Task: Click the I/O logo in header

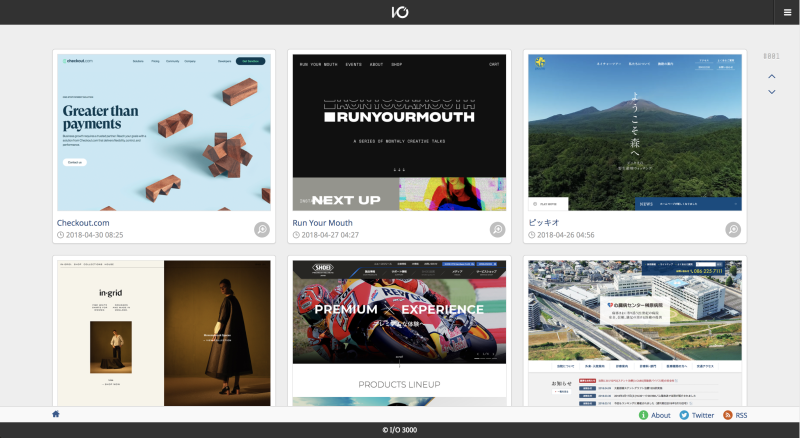Action: [400, 12]
